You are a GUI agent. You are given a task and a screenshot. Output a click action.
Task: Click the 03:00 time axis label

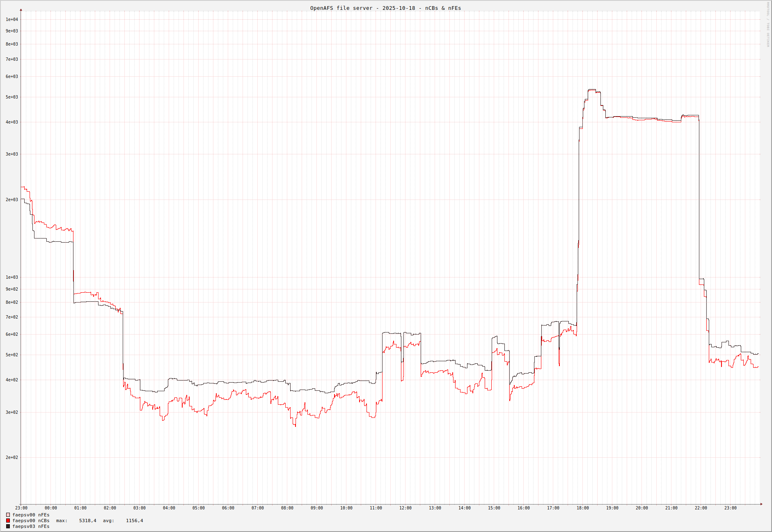click(x=140, y=508)
